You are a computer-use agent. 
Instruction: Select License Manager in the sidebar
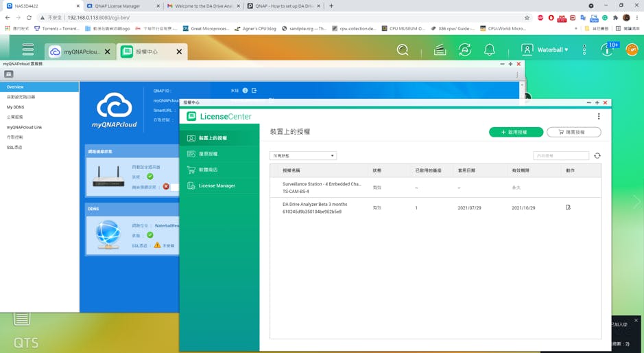point(217,186)
